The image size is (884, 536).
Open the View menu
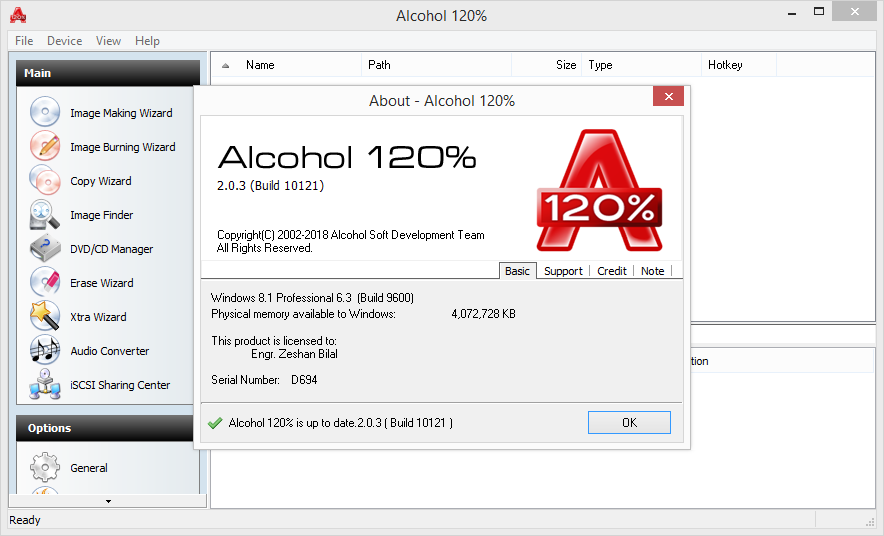click(x=108, y=41)
